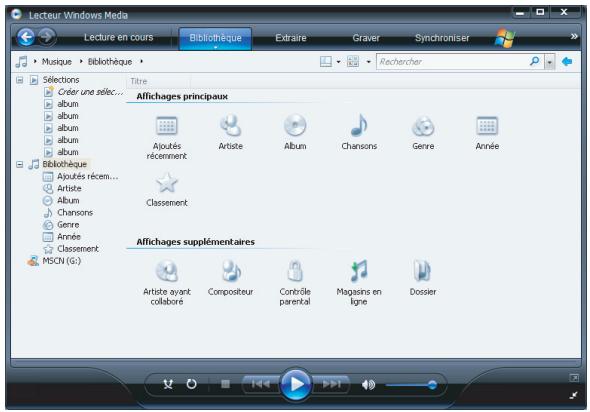Click the Titre column header

(138, 81)
